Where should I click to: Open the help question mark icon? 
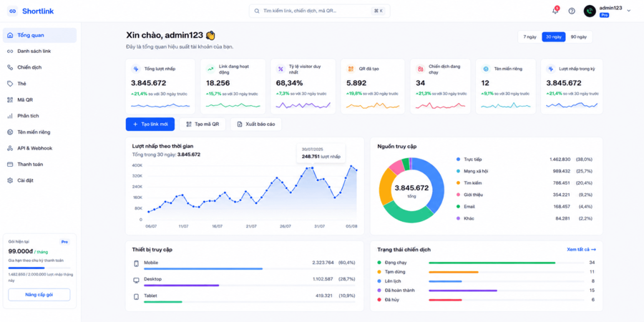click(572, 11)
